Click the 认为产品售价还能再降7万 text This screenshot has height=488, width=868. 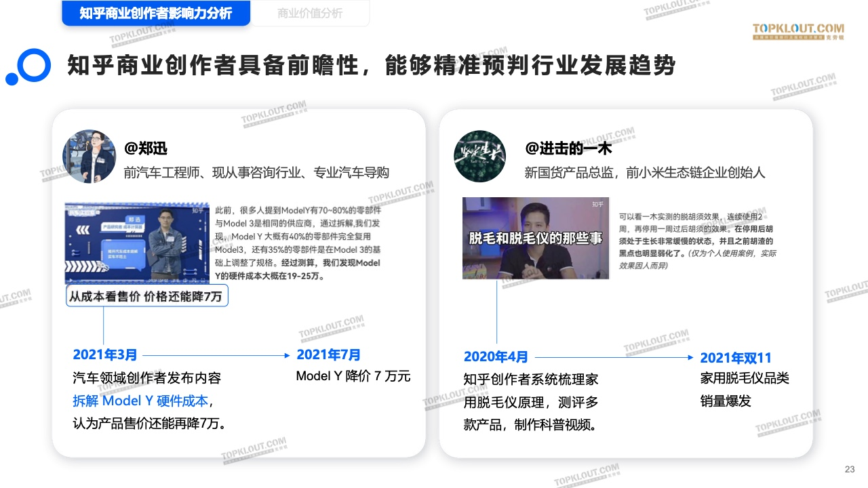click(149, 424)
